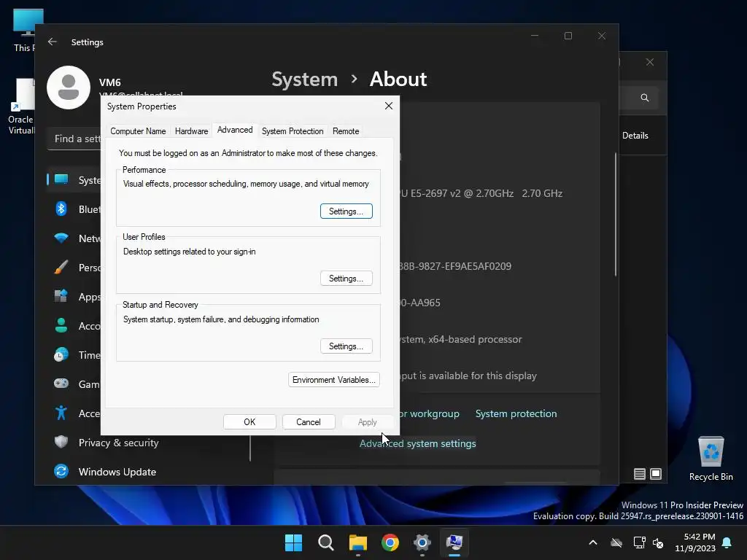This screenshot has height=560, width=747.
Task: Select Oracle VirtualBox desktop shortcut
Action: 22,106
